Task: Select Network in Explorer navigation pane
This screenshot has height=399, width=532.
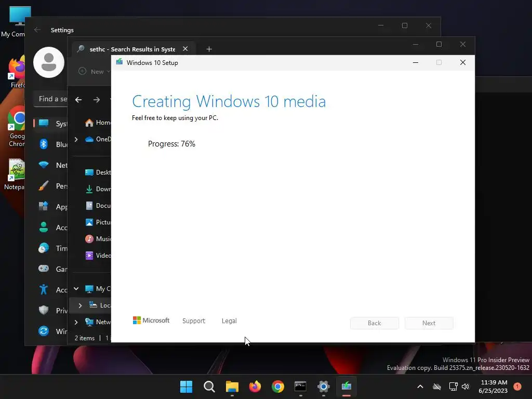Action: (x=98, y=322)
